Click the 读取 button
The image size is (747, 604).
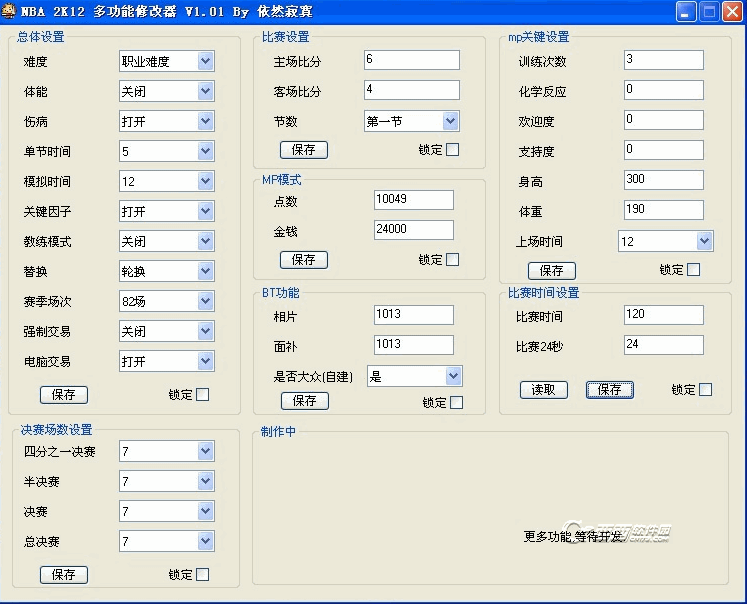pyautogui.click(x=544, y=390)
